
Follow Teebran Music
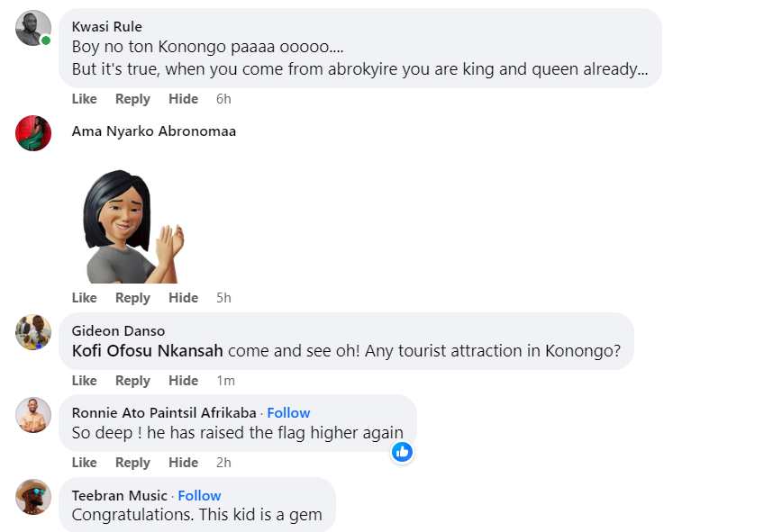click(x=199, y=496)
